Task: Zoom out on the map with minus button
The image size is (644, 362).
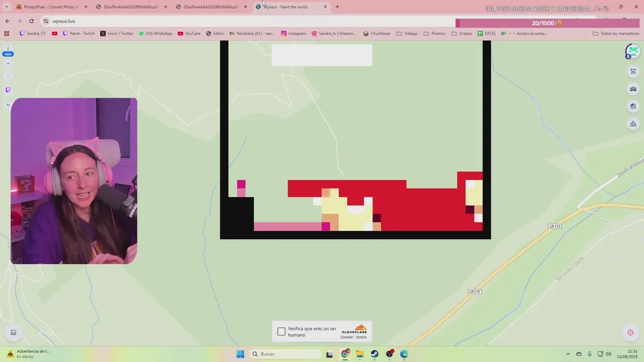Action: pyautogui.click(x=8, y=76)
